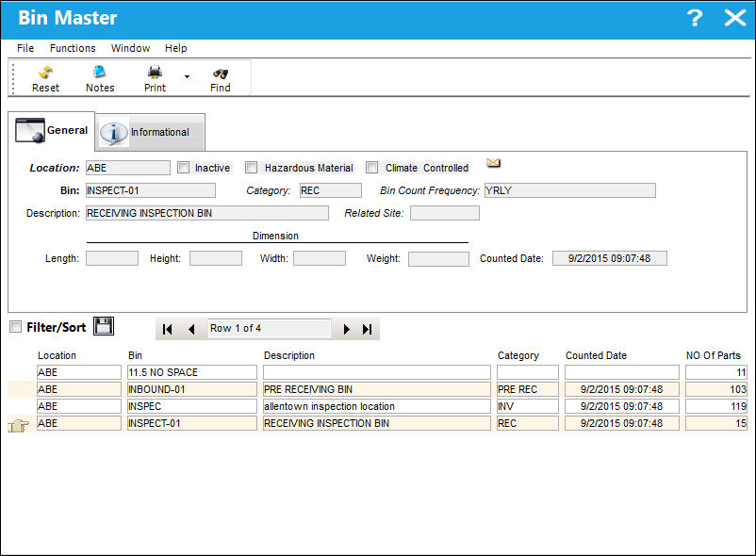Viewport: 756px width, 556px height.
Task: Click the Bin field showing INSPECT-01
Action: point(151,190)
